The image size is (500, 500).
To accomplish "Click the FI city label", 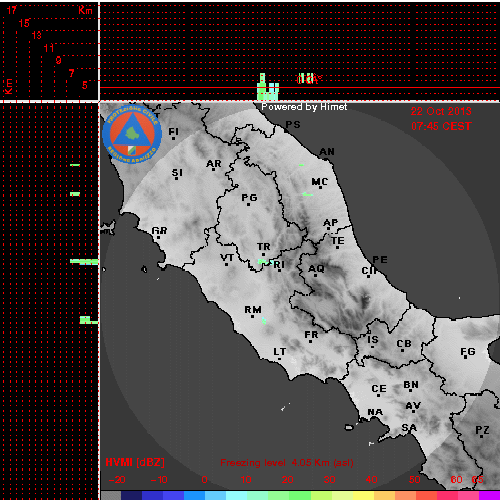I will [x=173, y=131].
